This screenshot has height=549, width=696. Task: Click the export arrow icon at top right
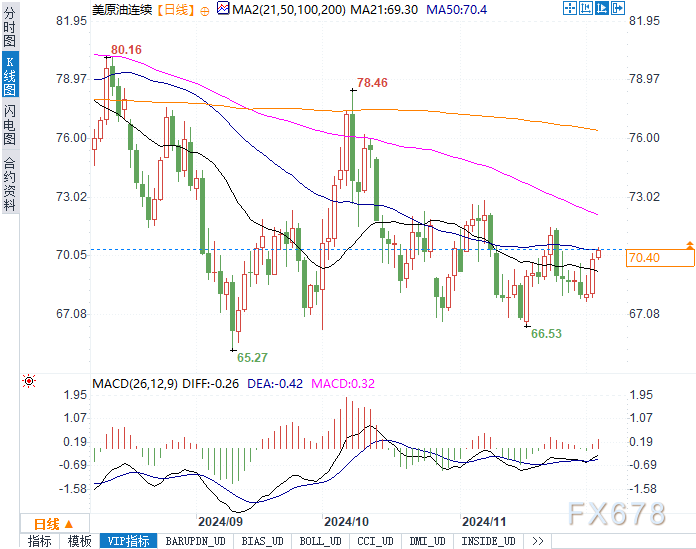click(x=617, y=8)
